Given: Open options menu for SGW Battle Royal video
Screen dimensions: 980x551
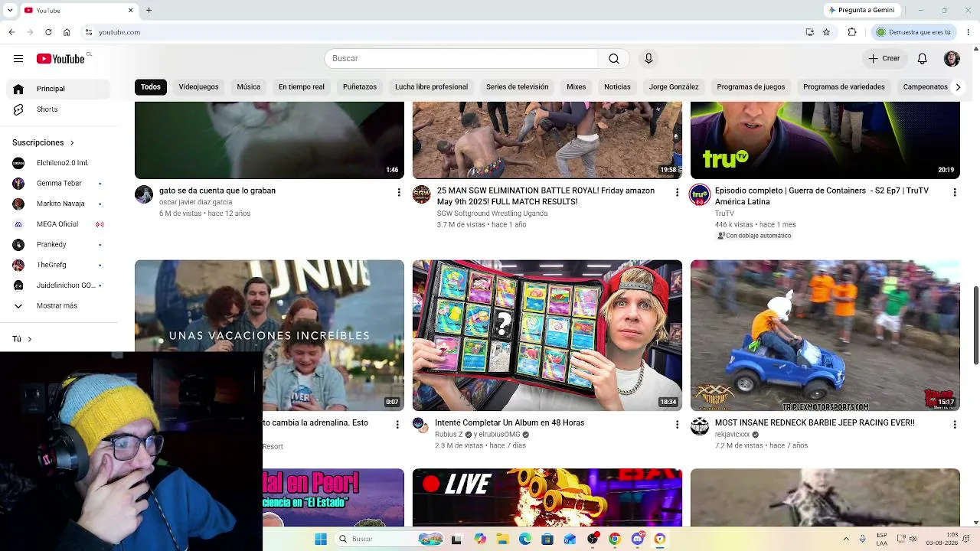Looking at the screenshot, I should [x=677, y=192].
